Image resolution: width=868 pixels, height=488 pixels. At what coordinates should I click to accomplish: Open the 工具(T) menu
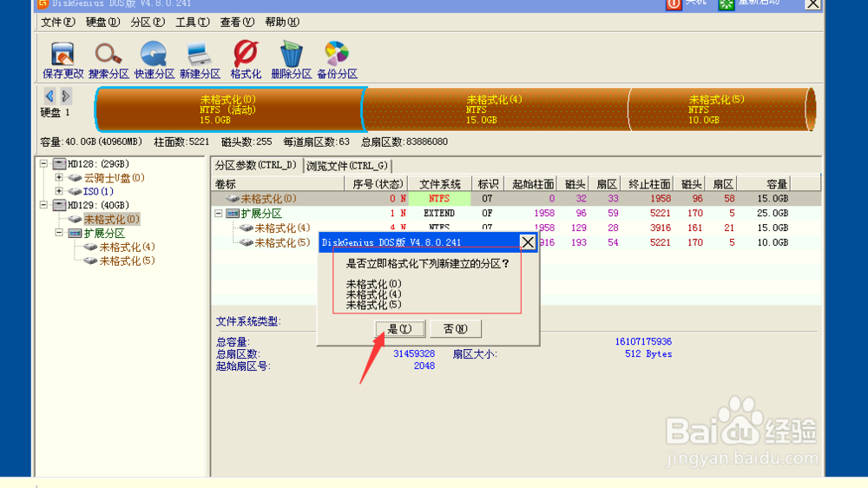192,23
